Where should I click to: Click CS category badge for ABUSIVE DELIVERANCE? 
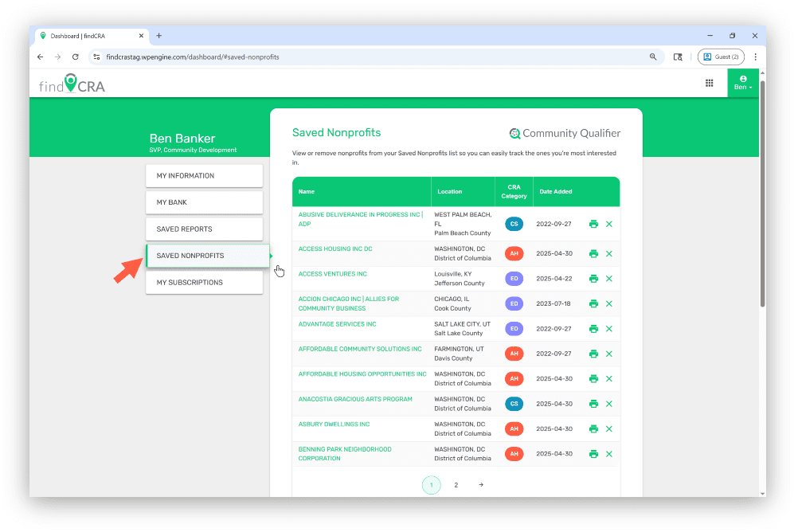(x=514, y=224)
